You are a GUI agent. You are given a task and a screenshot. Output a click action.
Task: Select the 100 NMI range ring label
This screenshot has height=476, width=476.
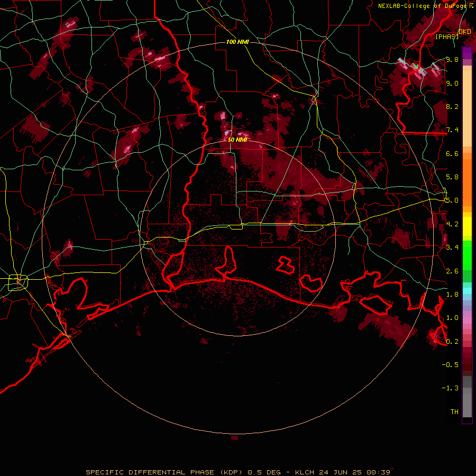point(237,42)
